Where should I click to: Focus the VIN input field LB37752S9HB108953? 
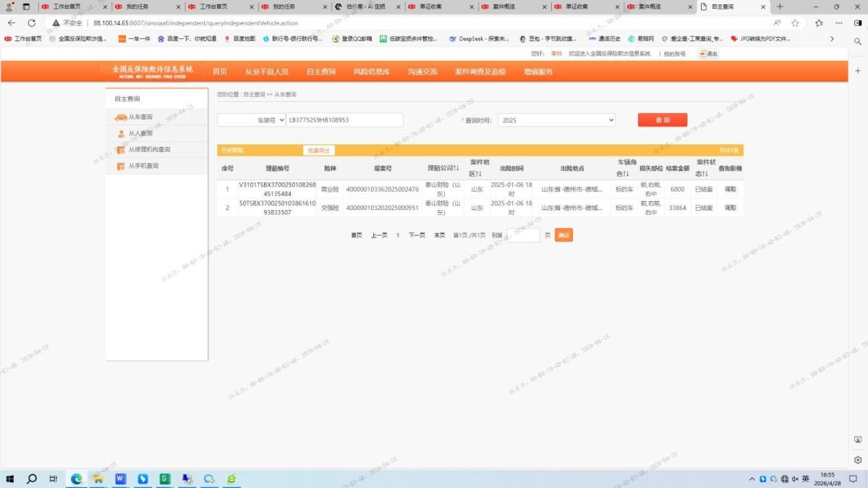point(344,120)
